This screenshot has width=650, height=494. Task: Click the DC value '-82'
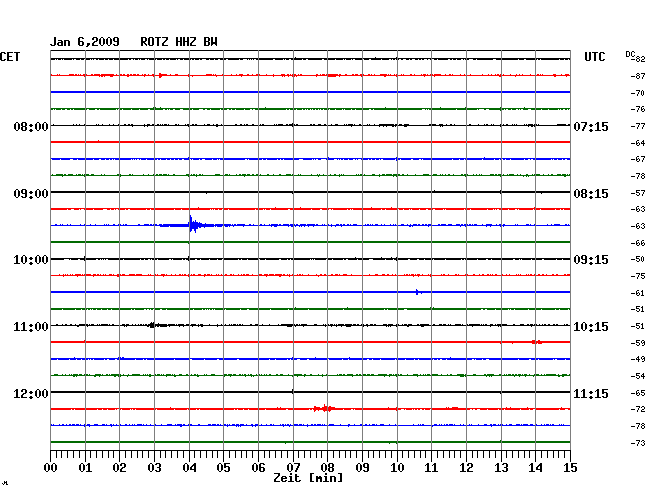coord(640,59)
